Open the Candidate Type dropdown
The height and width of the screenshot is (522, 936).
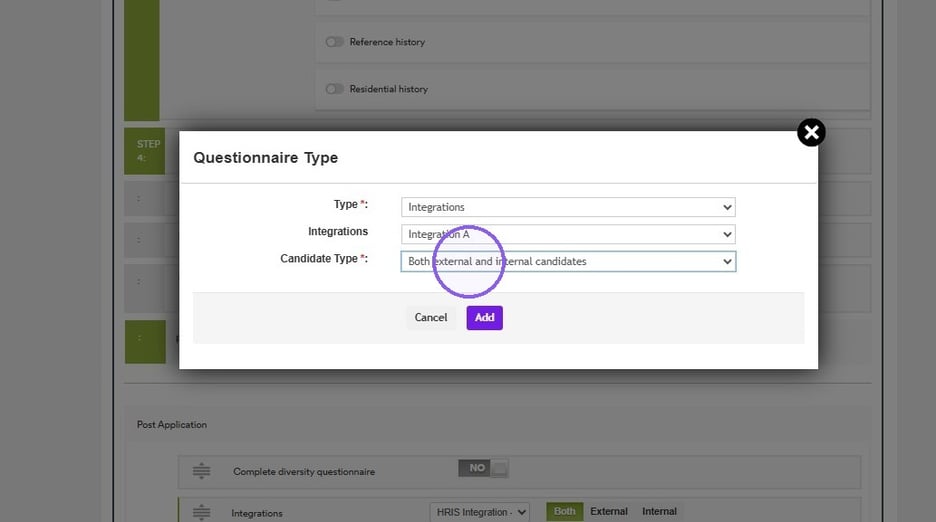pyautogui.click(x=568, y=262)
